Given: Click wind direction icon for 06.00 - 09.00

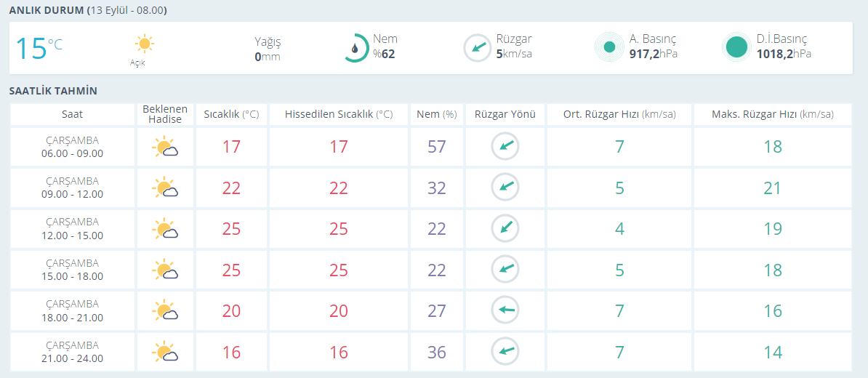Looking at the screenshot, I should point(505,147).
